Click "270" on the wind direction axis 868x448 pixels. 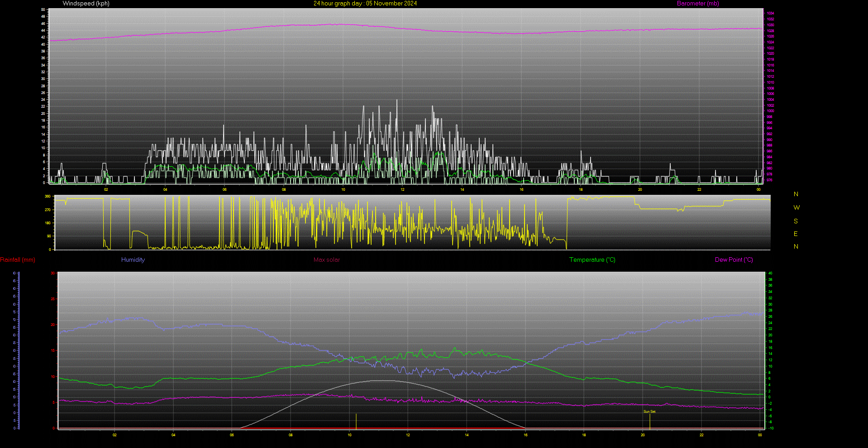pyautogui.click(x=48, y=210)
